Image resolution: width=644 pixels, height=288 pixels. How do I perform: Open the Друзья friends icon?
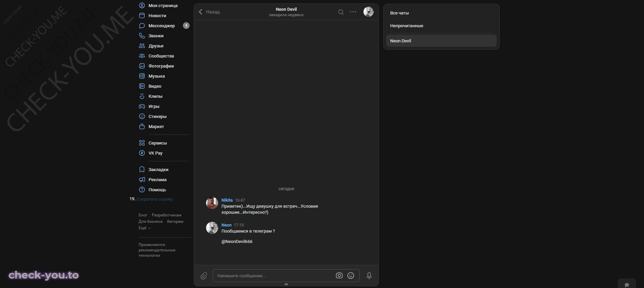142,46
